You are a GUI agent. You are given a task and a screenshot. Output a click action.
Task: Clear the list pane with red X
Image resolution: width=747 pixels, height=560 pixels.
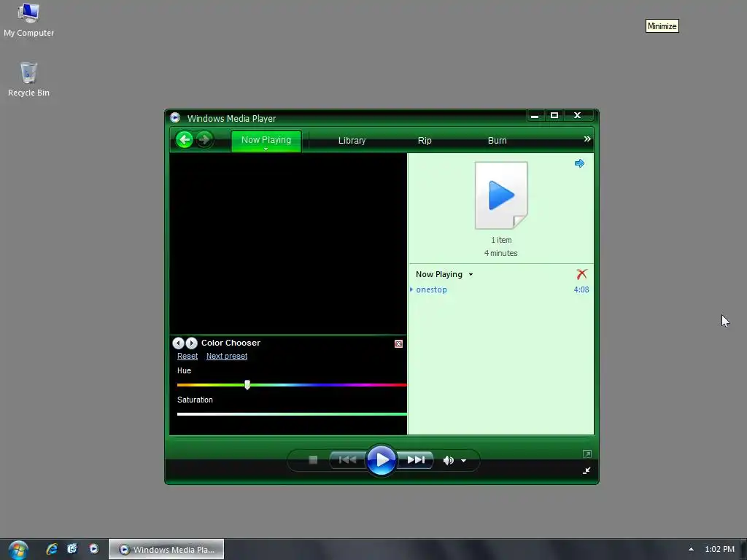click(581, 274)
